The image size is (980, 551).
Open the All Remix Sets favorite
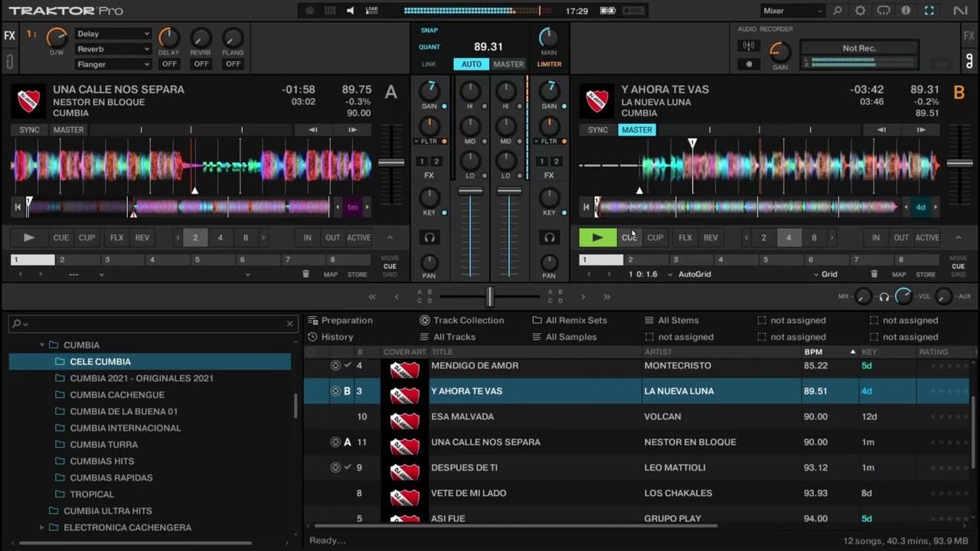click(570, 321)
